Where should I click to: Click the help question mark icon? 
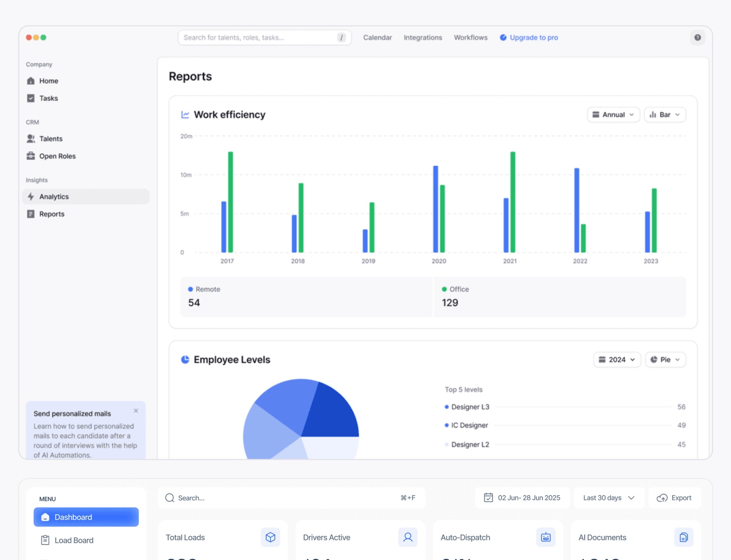point(697,37)
